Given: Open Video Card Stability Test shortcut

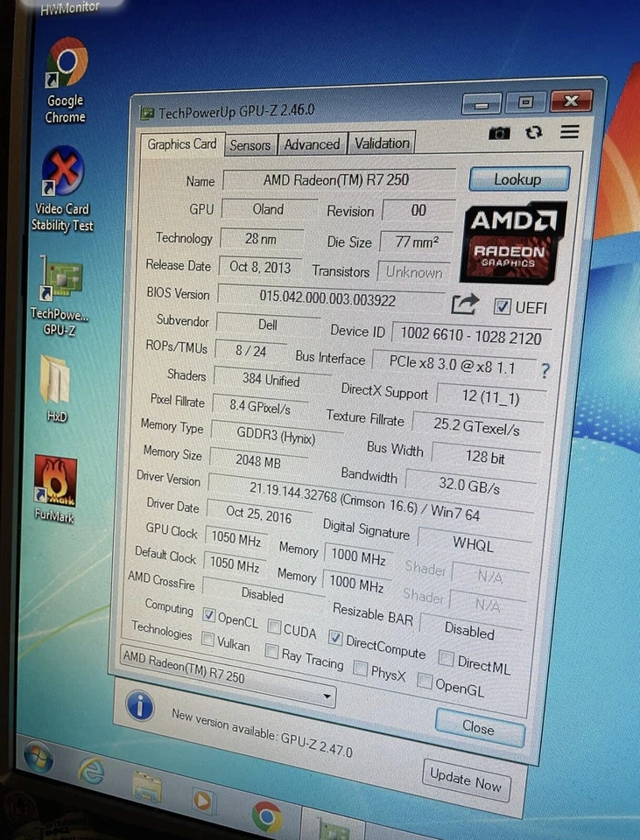Looking at the screenshot, I should pyautogui.click(x=62, y=190).
